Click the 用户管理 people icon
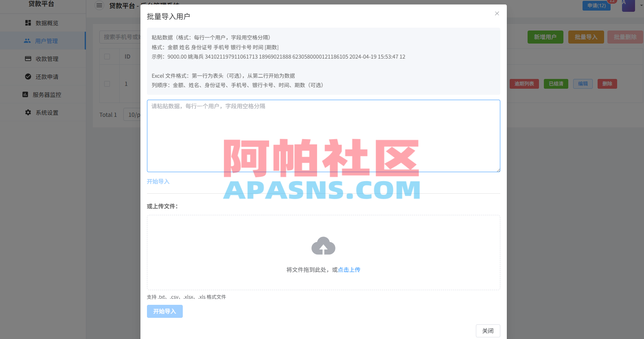This screenshot has height=339, width=644. [x=27, y=41]
